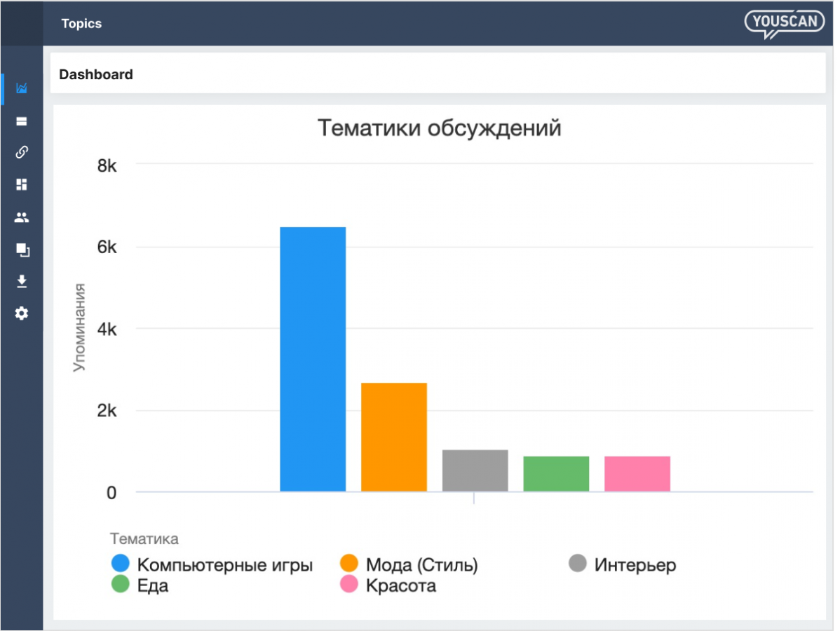Click the Topics header title

pos(81,24)
